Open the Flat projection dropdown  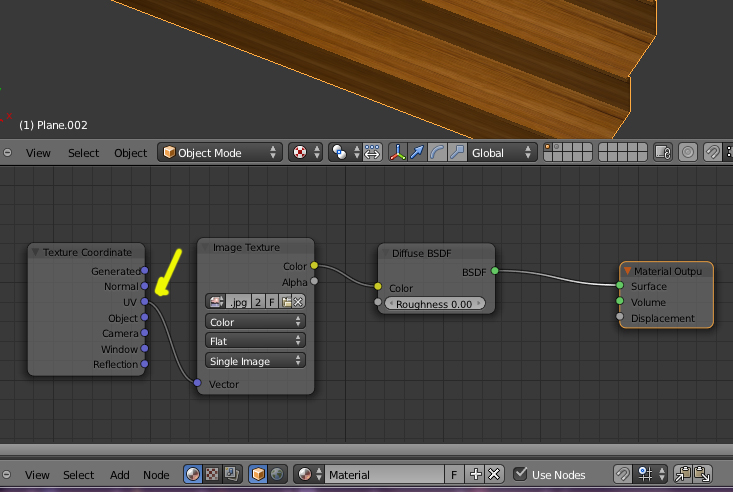255,341
